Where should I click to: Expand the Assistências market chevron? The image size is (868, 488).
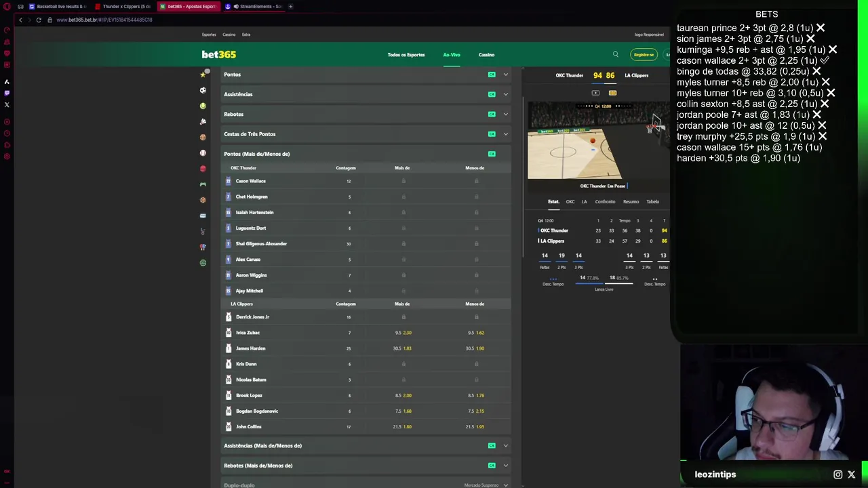pyautogui.click(x=505, y=94)
